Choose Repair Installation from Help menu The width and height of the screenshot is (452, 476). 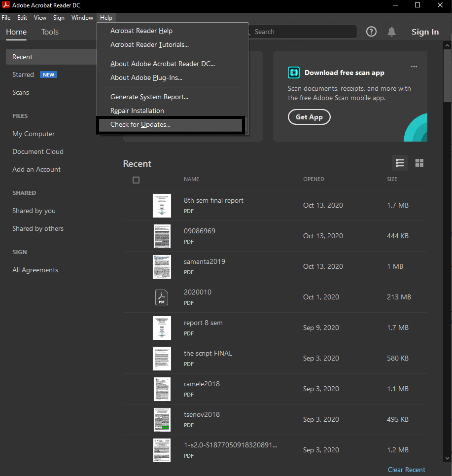click(x=137, y=111)
